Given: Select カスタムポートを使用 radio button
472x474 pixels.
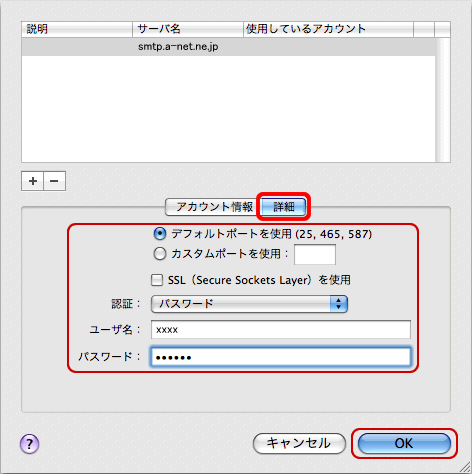Looking at the screenshot, I should [x=160, y=254].
